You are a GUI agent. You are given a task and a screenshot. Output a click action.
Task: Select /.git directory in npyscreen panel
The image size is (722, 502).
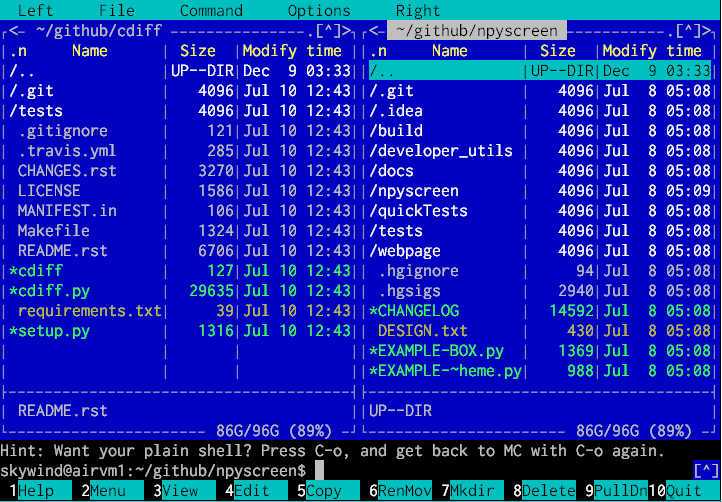(x=540, y=91)
